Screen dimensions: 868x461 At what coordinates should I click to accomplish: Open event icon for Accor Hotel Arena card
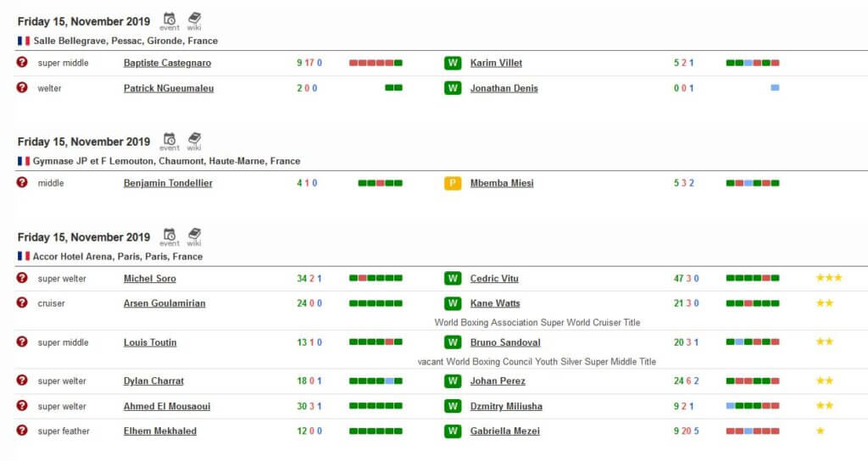coord(170,236)
